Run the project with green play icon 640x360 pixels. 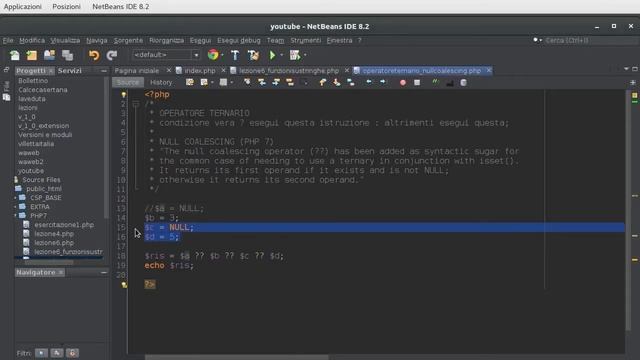click(272, 55)
